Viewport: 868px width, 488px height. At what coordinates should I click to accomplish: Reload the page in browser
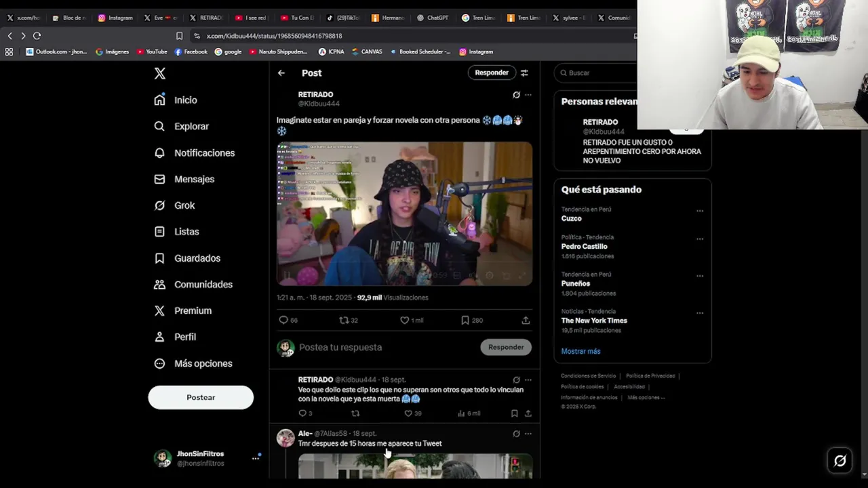(x=37, y=36)
